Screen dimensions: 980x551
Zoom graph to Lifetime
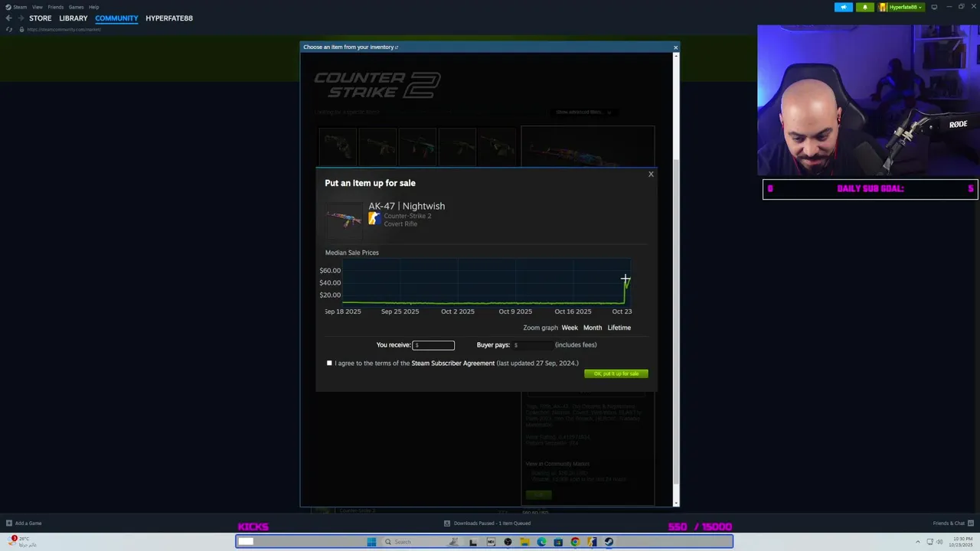tap(619, 328)
